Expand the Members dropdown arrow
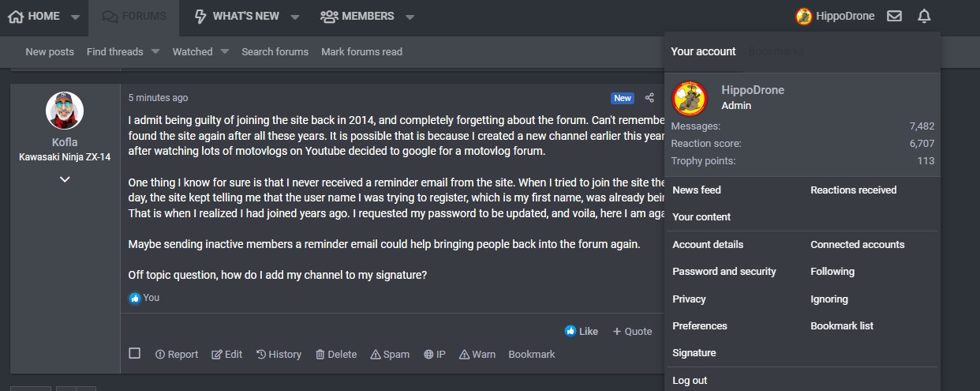 [410, 17]
